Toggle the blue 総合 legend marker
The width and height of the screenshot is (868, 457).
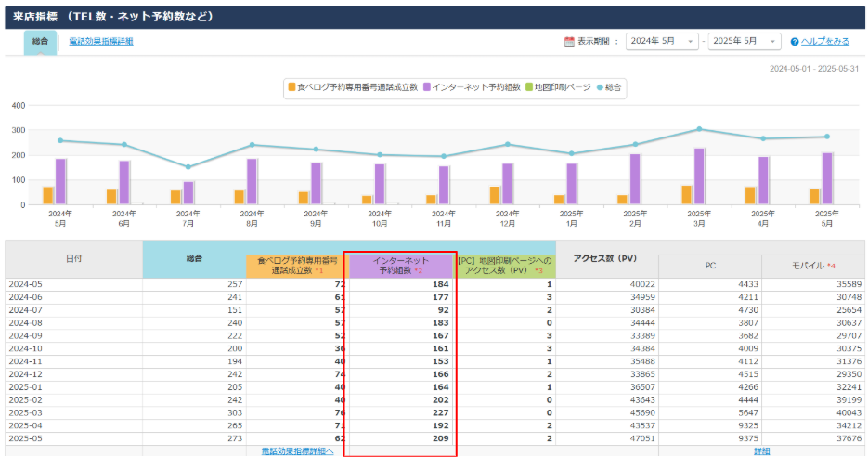[x=600, y=87]
